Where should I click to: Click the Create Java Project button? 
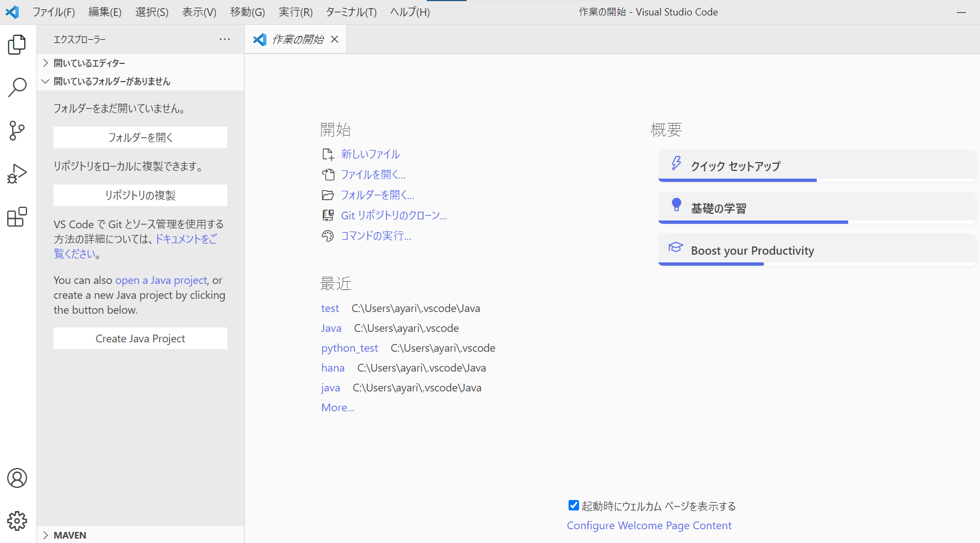pyautogui.click(x=140, y=338)
